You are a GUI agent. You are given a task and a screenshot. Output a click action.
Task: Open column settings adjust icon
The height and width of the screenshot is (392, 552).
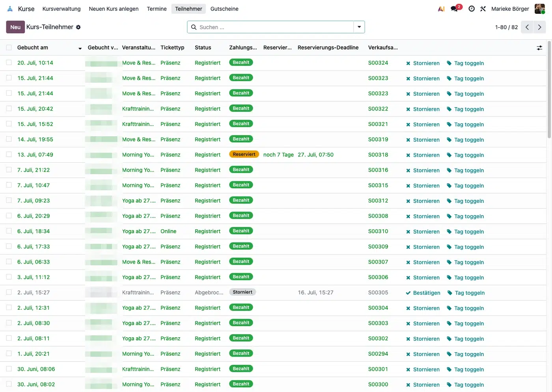539,48
